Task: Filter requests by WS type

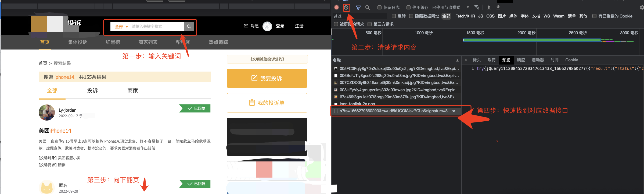Action: (547, 16)
